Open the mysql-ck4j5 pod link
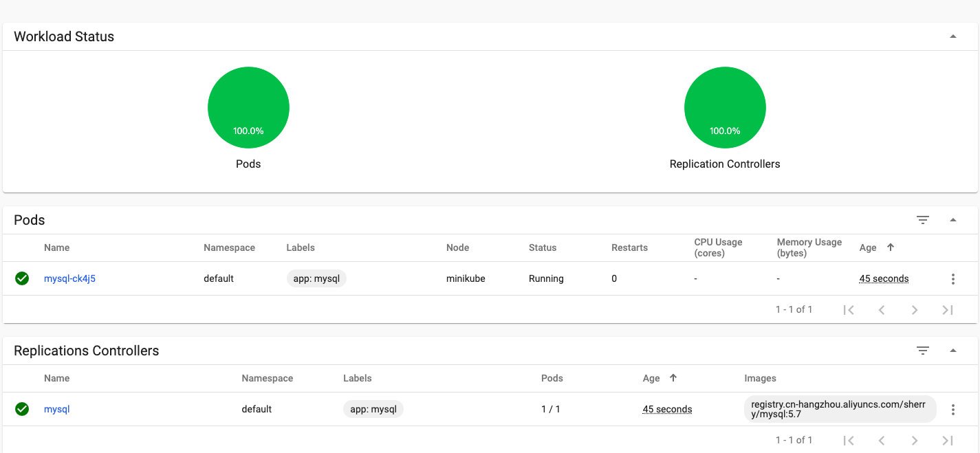 point(69,278)
